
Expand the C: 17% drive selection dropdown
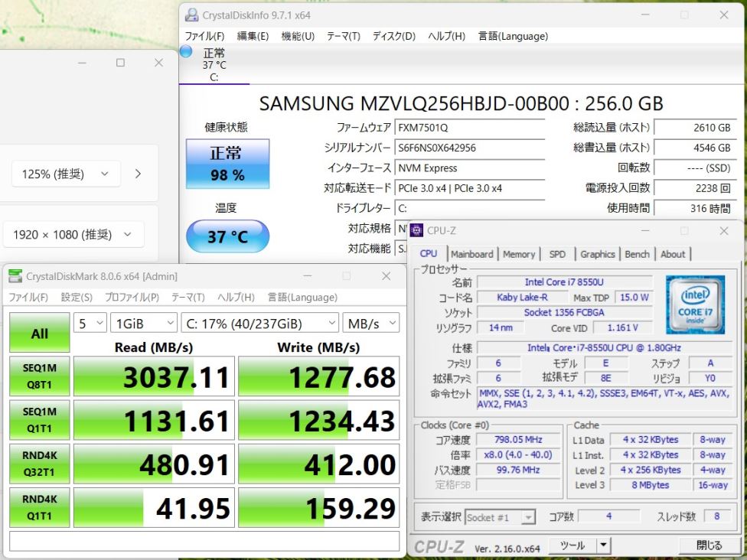259,324
